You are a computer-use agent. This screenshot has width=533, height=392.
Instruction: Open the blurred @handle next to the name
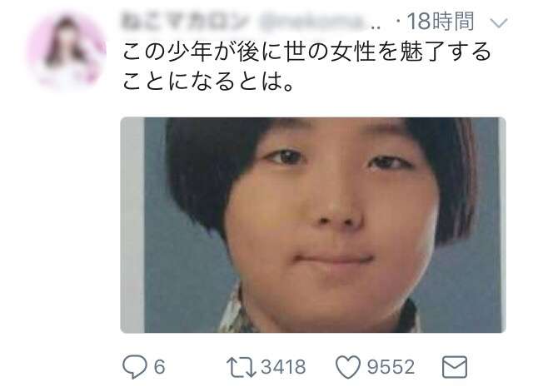320,22
